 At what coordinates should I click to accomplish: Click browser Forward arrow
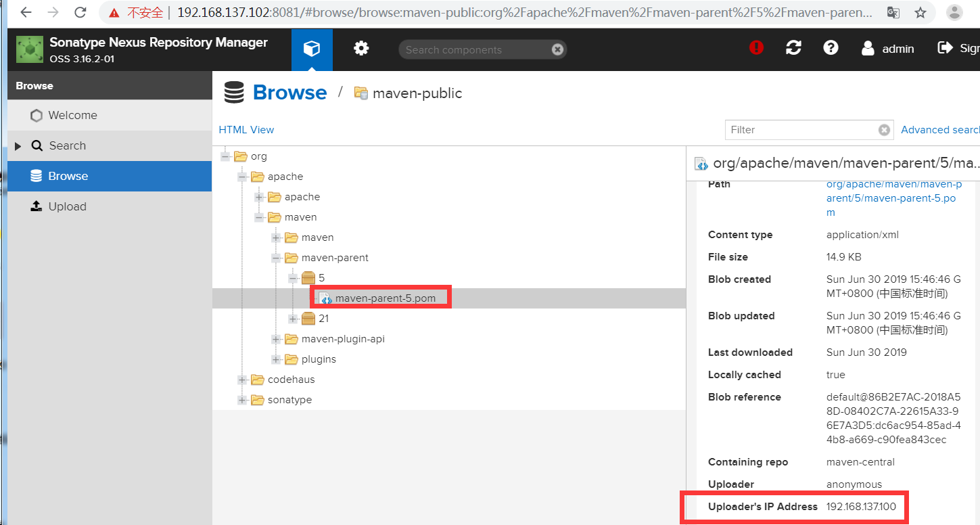click(x=53, y=12)
